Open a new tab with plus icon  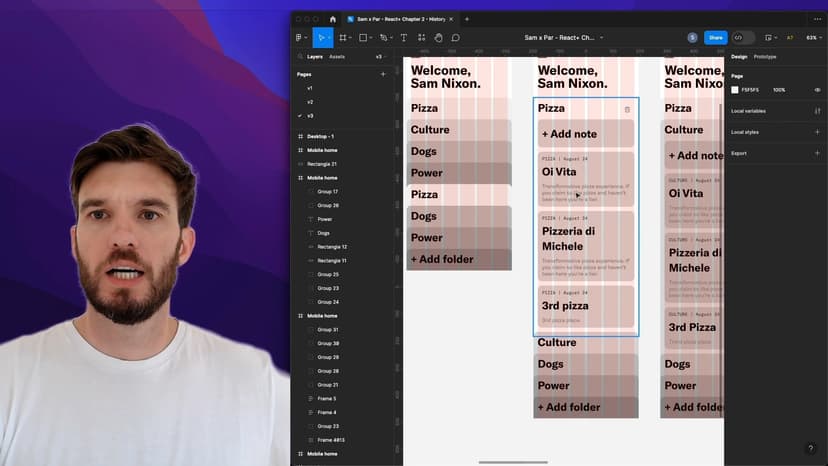[x=467, y=19]
